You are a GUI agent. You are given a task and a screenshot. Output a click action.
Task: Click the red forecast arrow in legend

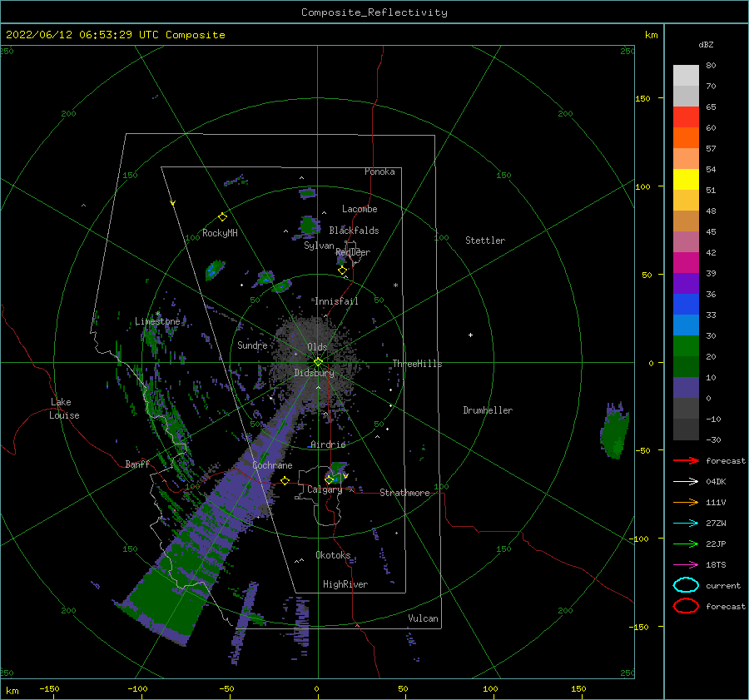686,460
